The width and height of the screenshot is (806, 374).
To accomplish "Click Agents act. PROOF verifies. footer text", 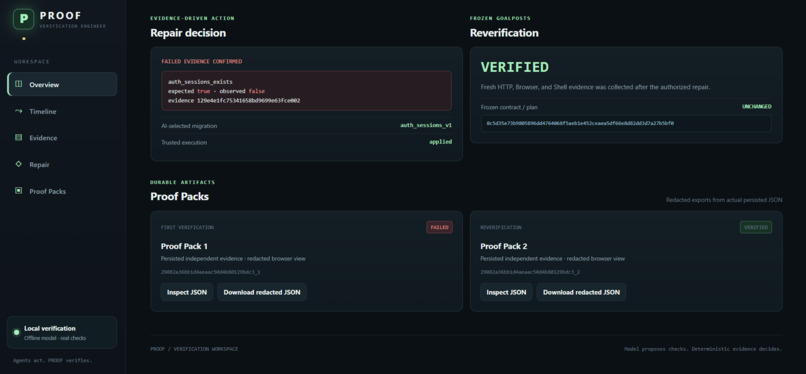I will coord(52,361).
